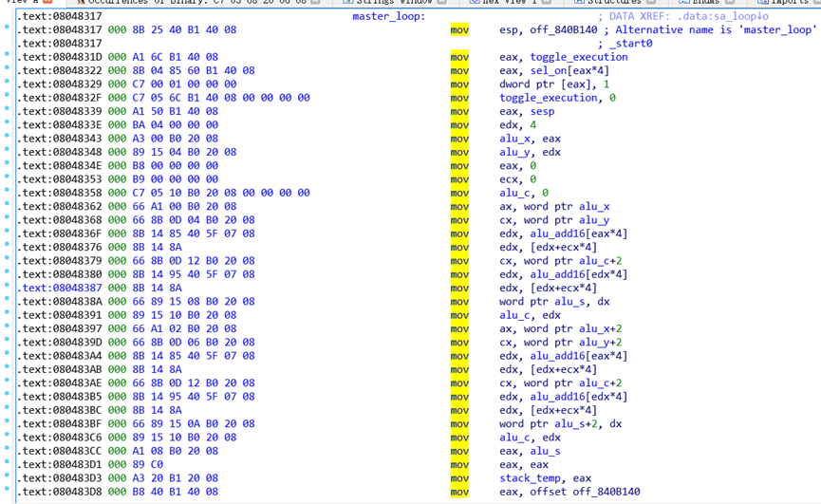Toggle breakpoint dot on line 080483BF
The width and height of the screenshot is (821, 504).
coord(7,420)
